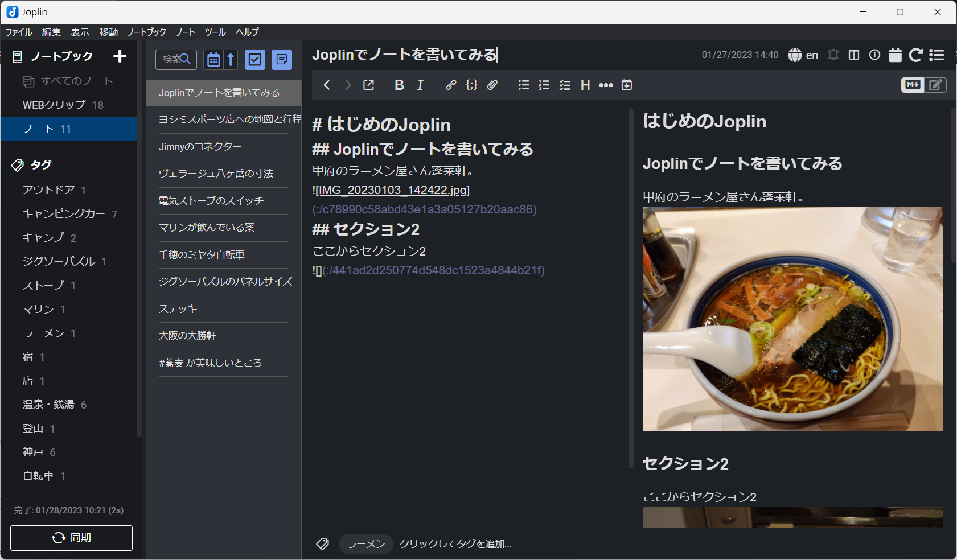Open the ツール menu
This screenshot has height=560, width=957.
pyautogui.click(x=215, y=32)
